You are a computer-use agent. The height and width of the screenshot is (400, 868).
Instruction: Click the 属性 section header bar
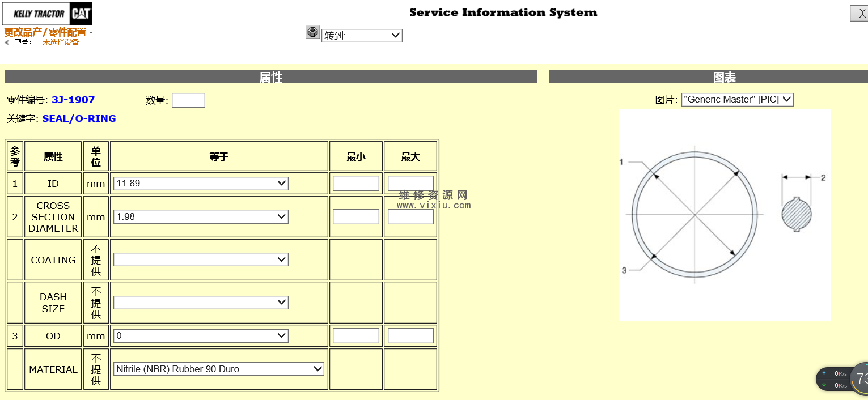point(271,76)
